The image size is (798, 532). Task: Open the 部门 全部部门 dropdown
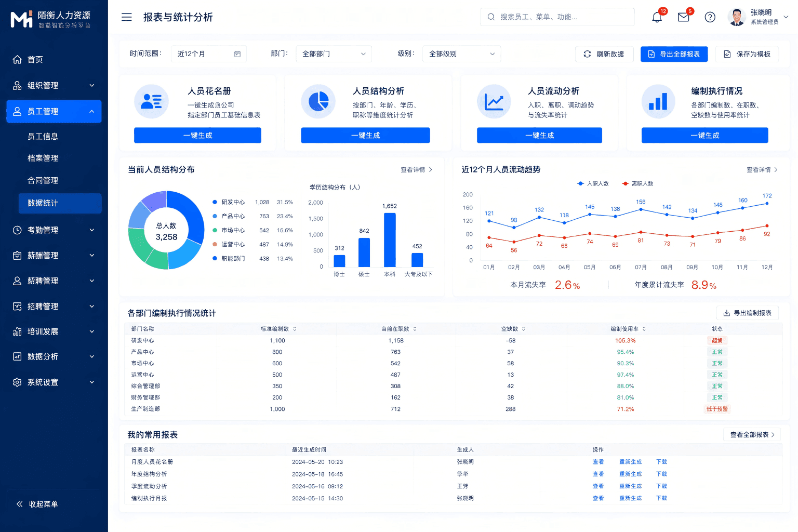tap(334, 54)
